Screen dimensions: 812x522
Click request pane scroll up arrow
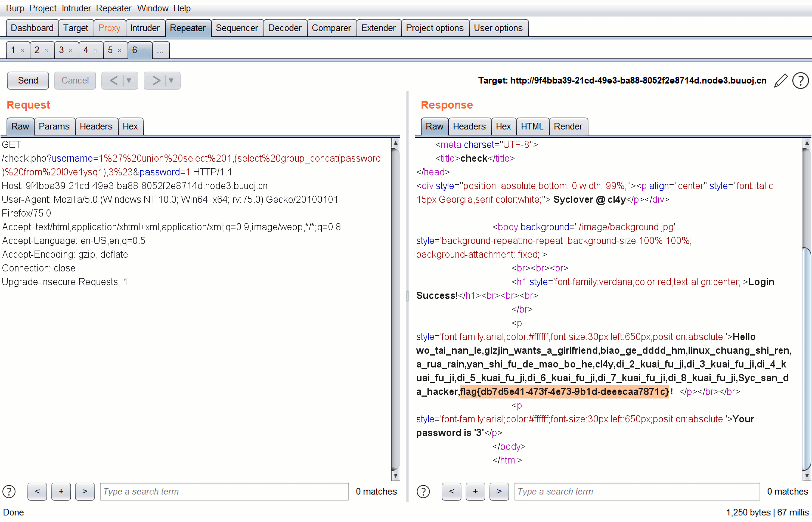pyautogui.click(x=395, y=143)
